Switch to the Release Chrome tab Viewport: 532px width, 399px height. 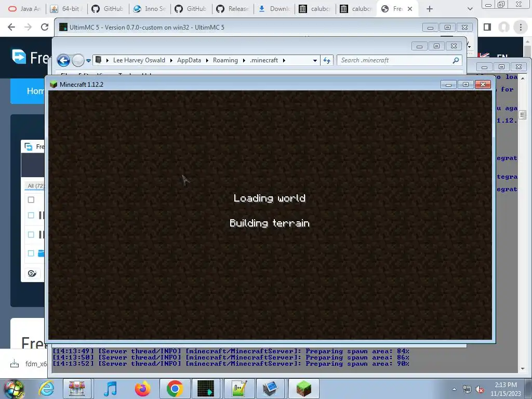[233, 9]
